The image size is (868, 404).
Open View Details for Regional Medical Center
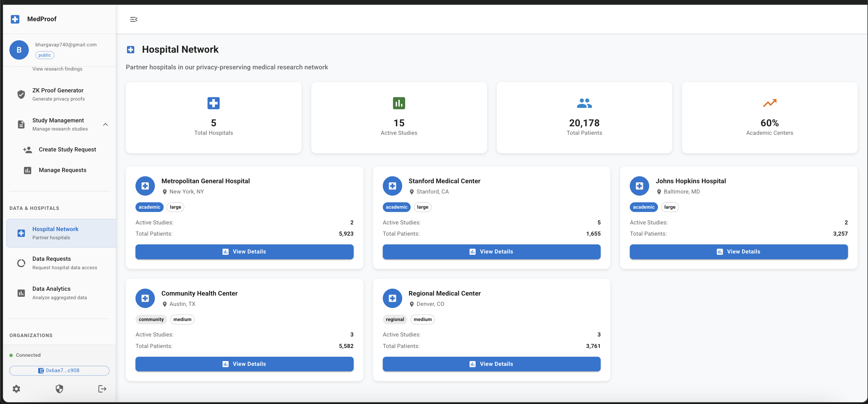(x=491, y=364)
